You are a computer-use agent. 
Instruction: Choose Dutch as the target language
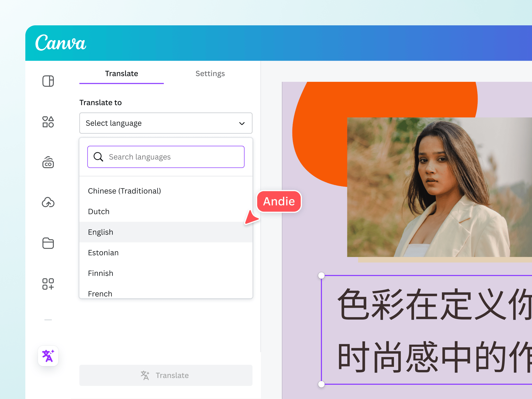click(98, 211)
